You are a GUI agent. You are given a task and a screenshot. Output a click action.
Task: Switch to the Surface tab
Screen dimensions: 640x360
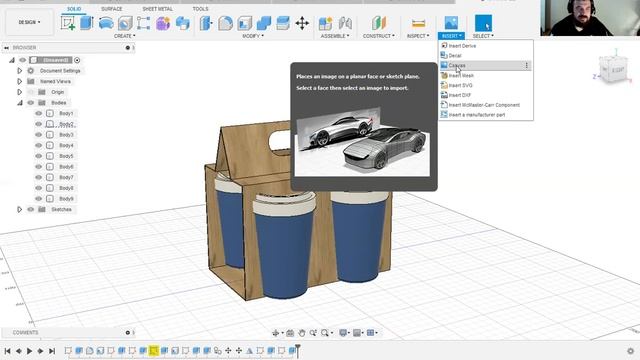click(111, 9)
